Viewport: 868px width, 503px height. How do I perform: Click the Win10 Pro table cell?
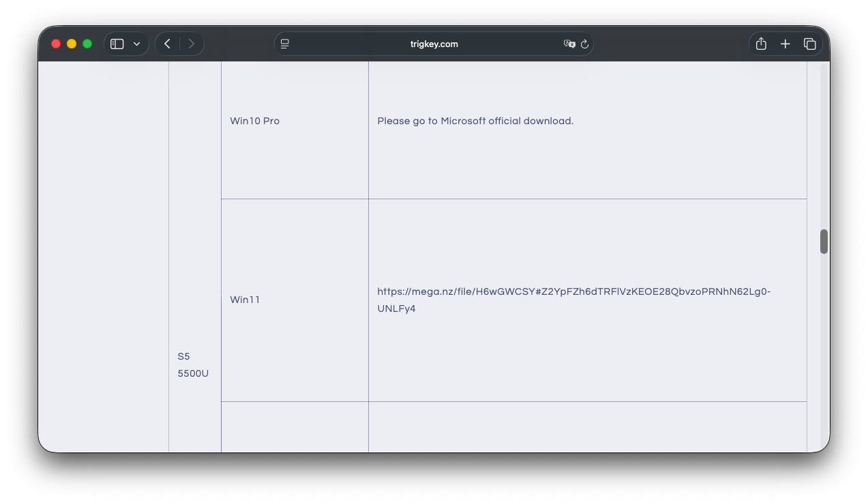[255, 121]
